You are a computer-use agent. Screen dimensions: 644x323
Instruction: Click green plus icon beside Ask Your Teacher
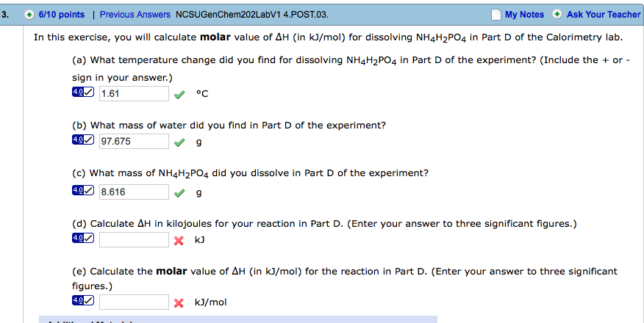[x=557, y=15]
